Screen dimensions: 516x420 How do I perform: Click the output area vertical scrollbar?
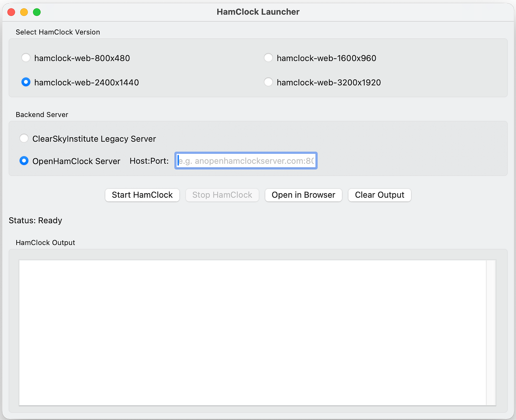point(491,332)
